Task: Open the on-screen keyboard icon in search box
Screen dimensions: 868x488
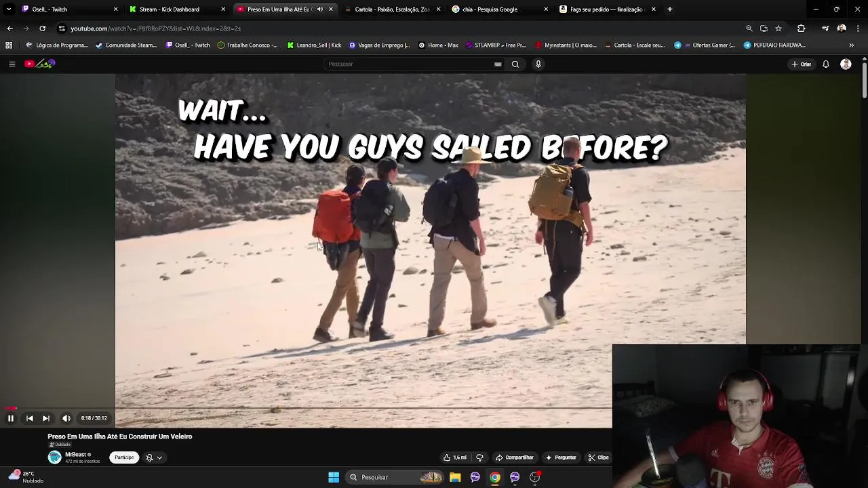Action: tap(498, 64)
